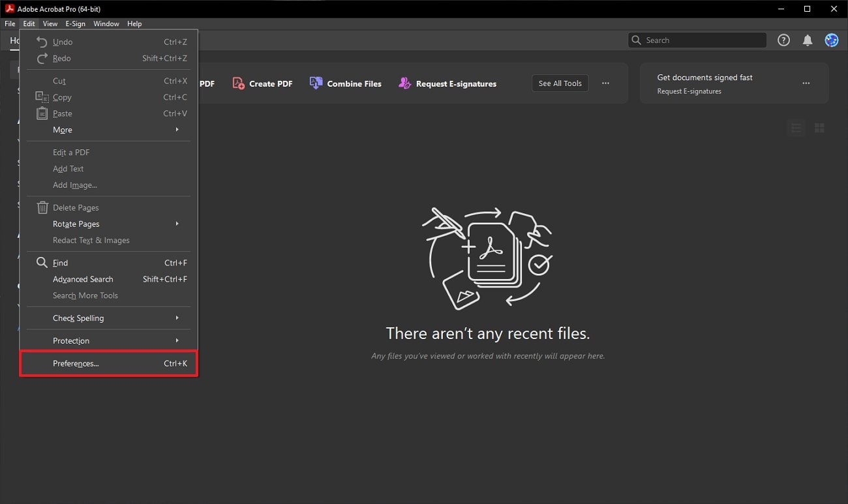Expand the Protection submenu
The width and height of the screenshot is (848, 504).
pos(108,341)
